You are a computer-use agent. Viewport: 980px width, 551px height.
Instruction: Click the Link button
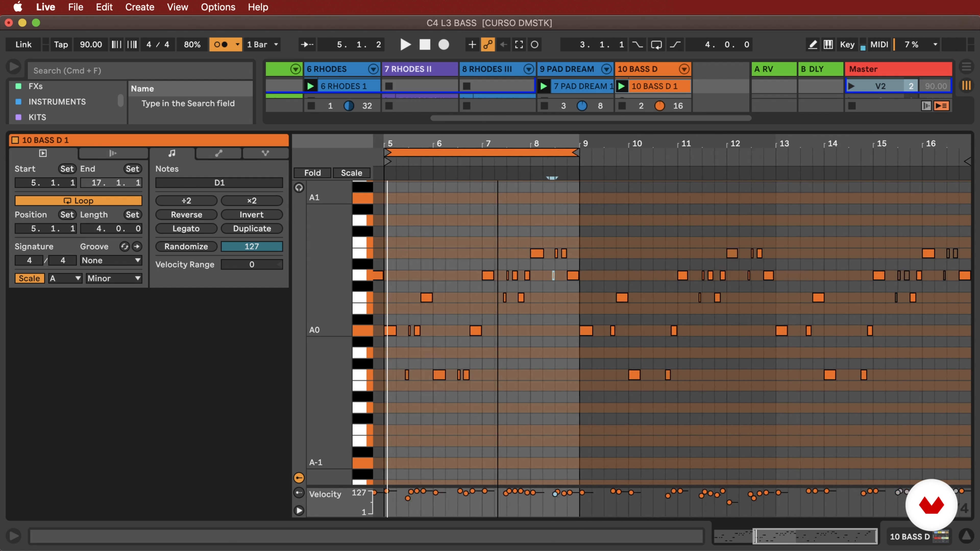click(23, 44)
